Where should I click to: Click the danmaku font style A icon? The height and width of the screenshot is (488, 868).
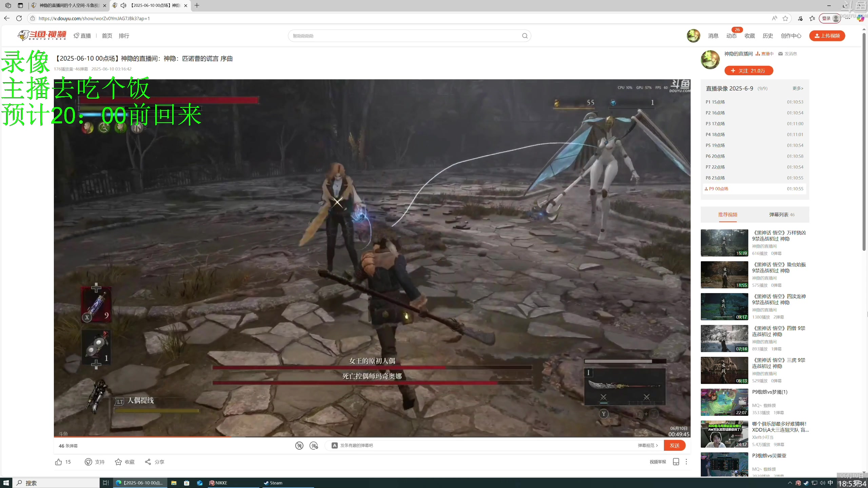click(x=334, y=445)
